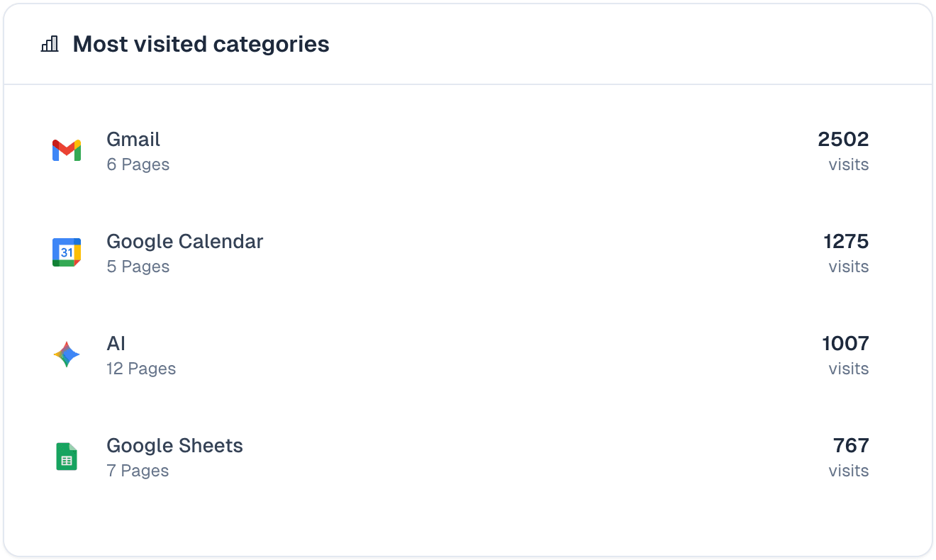
Task: Click the Gemini AI sparkle icon
Action: (67, 354)
